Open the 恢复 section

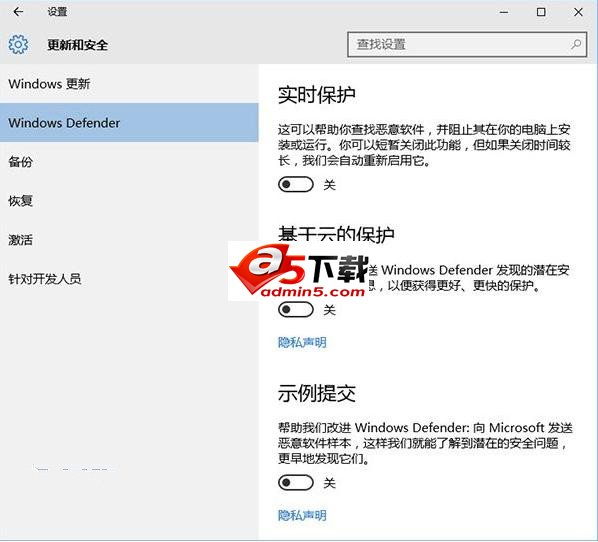point(129,201)
